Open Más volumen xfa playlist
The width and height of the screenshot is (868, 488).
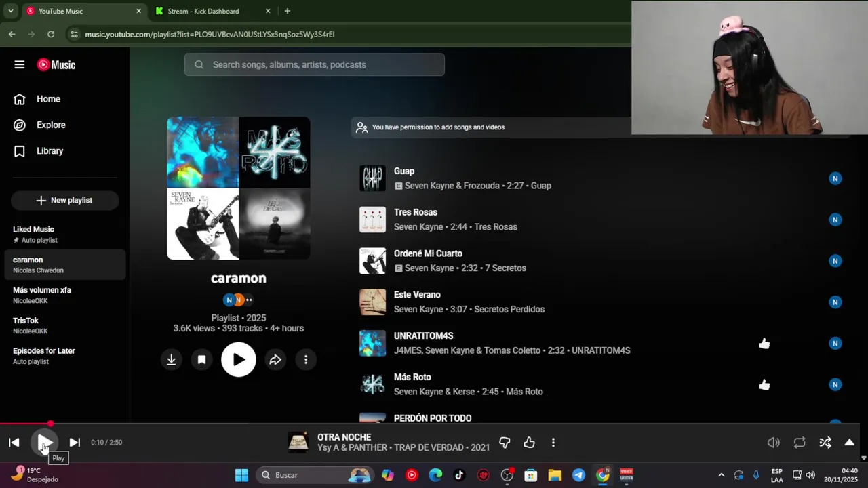coord(64,295)
